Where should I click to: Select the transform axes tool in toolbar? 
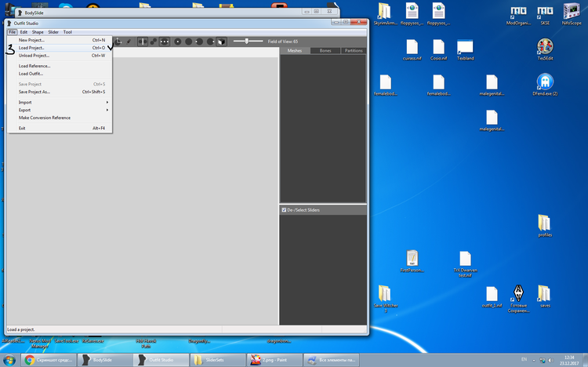coord(118,42)
